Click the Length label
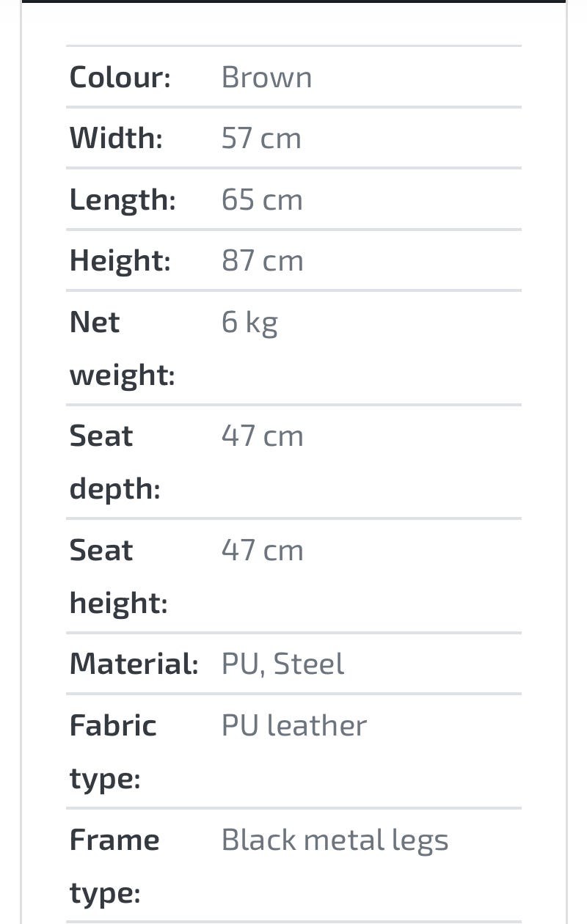Image resolution: width=587 pixels, height=924 pixels. tap(123, 199)
